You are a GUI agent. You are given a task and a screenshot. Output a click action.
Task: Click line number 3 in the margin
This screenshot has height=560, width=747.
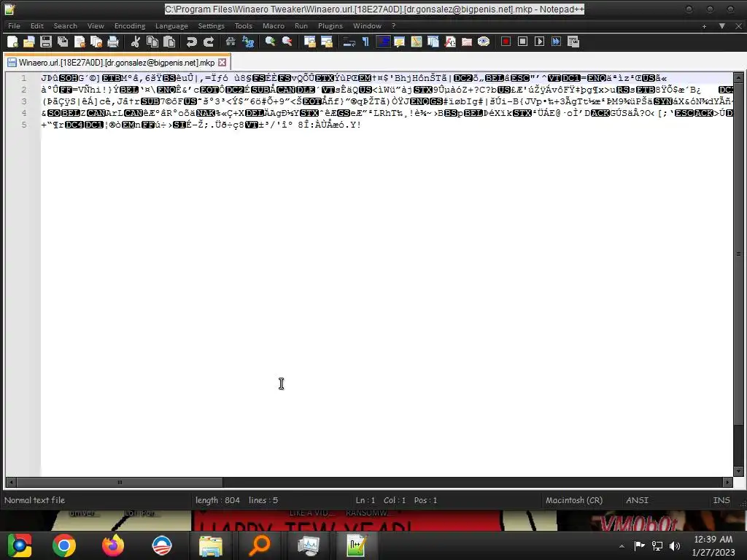click(x=24, y=101)
